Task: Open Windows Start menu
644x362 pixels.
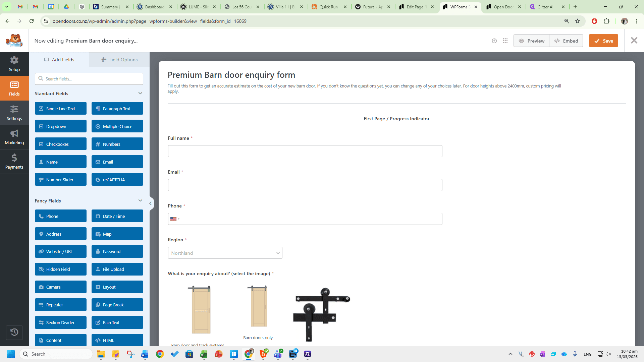Action: click(11, 354)
